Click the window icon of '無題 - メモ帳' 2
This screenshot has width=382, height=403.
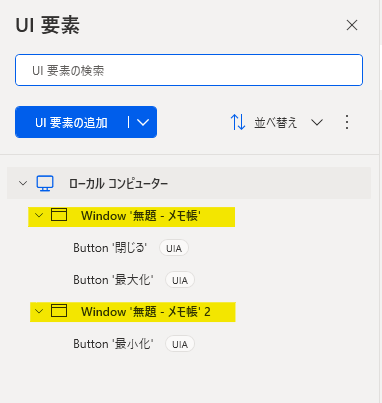[59, 311]
